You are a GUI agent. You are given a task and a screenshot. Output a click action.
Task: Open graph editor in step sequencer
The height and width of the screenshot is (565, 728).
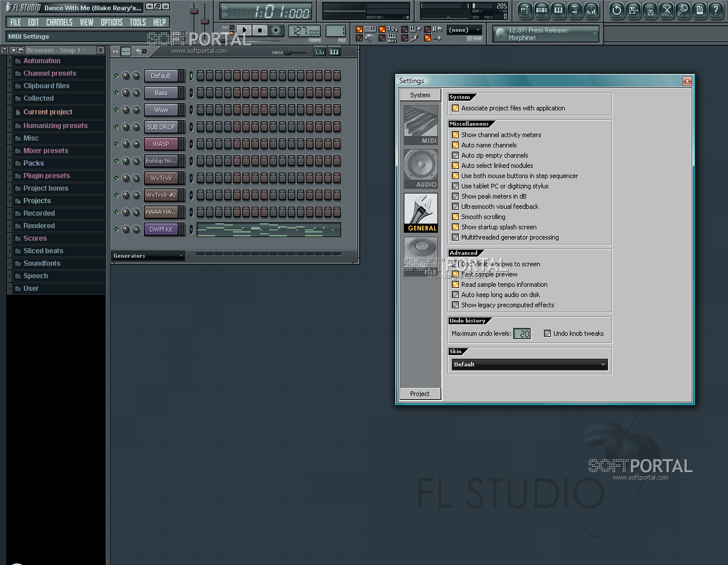320,52
